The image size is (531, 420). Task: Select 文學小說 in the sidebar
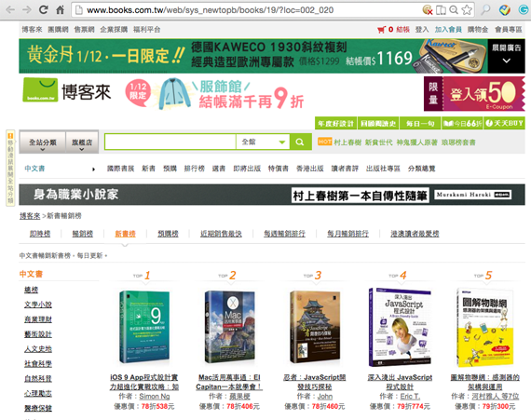pos(38,305)
